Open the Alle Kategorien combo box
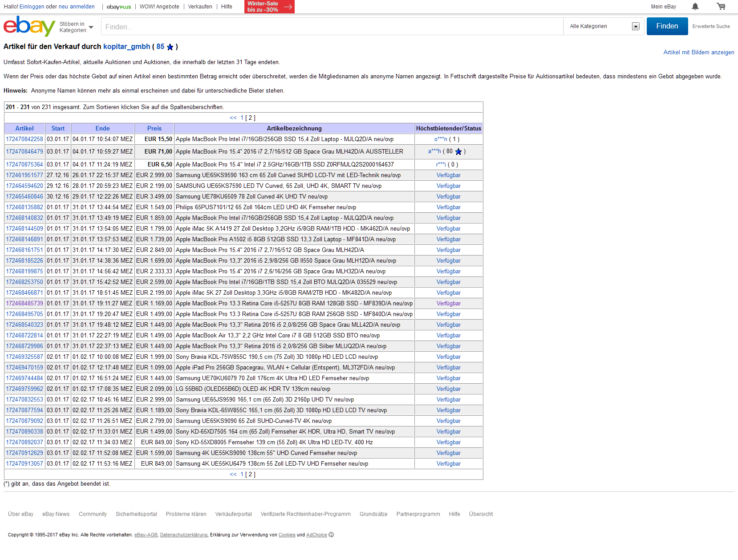 pos(604,26)
